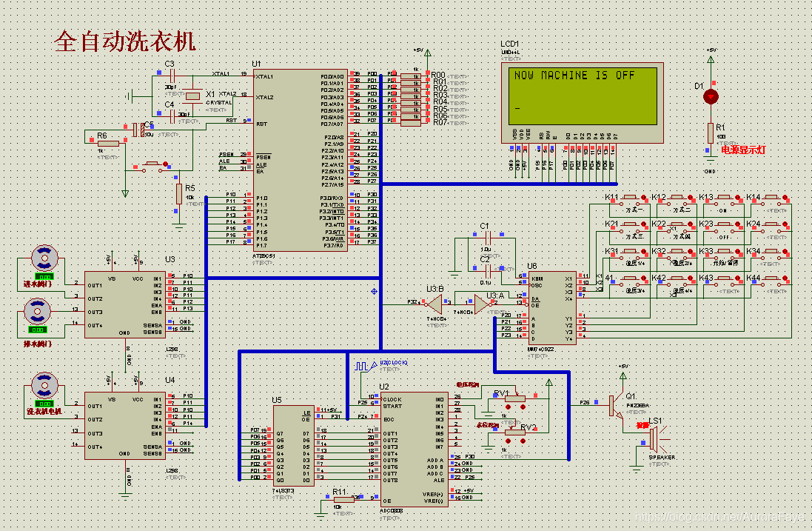Toggle the red latch dot on key K33
This screenshot has height=531, width=812.
737,252
